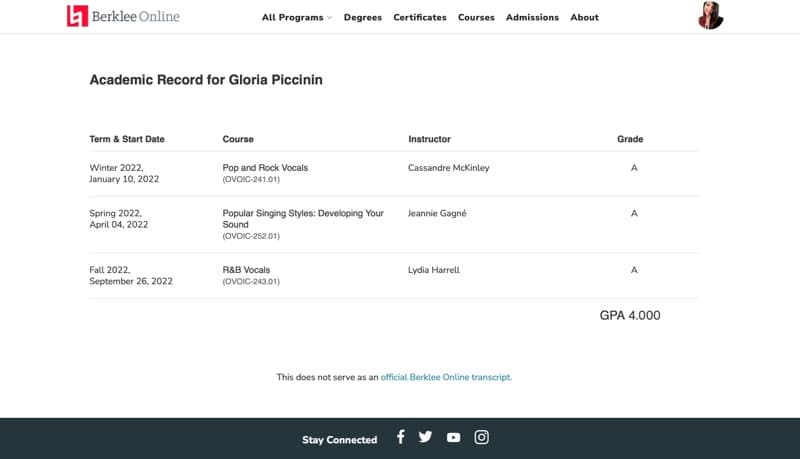
Task: Click the Grade column header
Action: click(x=630, y=139)
